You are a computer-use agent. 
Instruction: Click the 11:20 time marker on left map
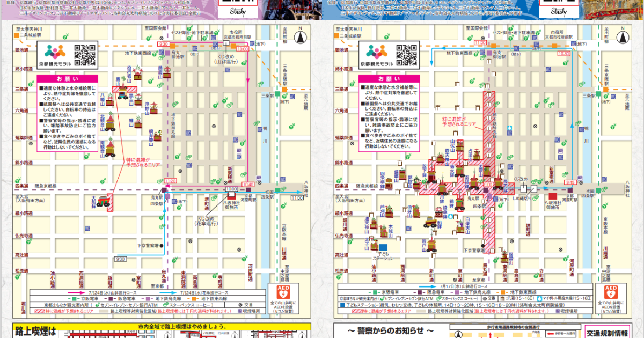point(170,181)
